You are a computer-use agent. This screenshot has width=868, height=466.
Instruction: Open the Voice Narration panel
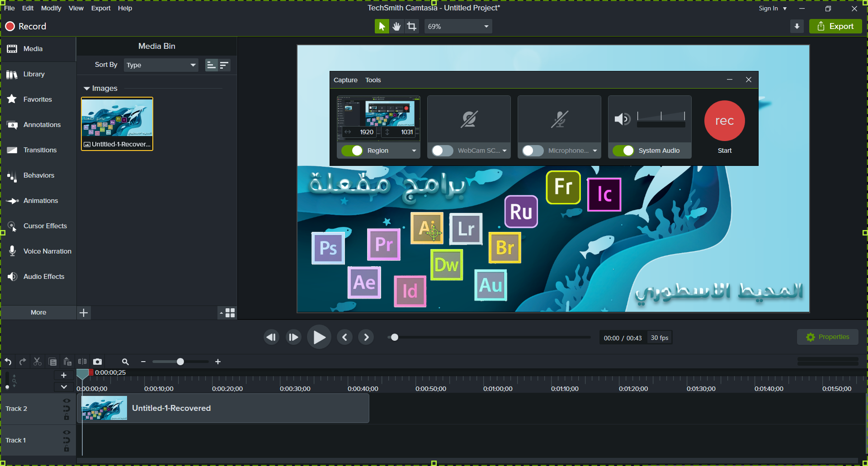tap(38, 251)
